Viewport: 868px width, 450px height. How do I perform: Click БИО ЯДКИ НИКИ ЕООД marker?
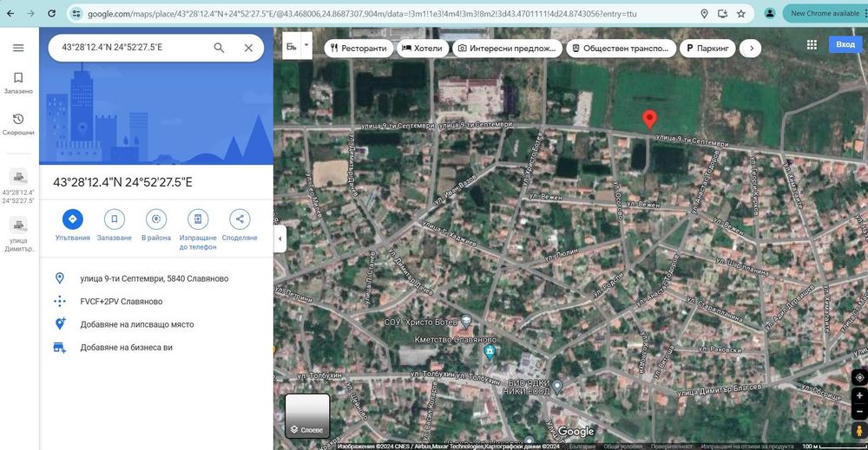pos(557,387)
